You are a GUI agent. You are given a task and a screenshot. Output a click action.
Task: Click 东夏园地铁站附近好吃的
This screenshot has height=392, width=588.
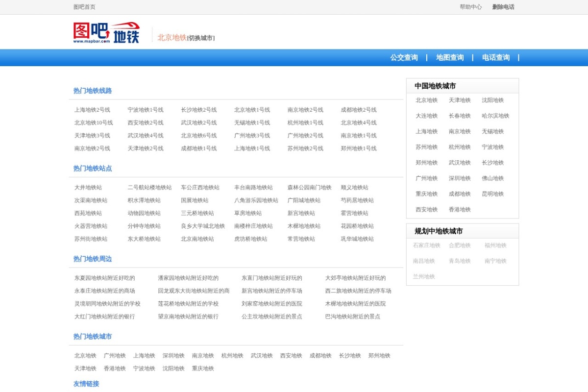pos(104,278)
